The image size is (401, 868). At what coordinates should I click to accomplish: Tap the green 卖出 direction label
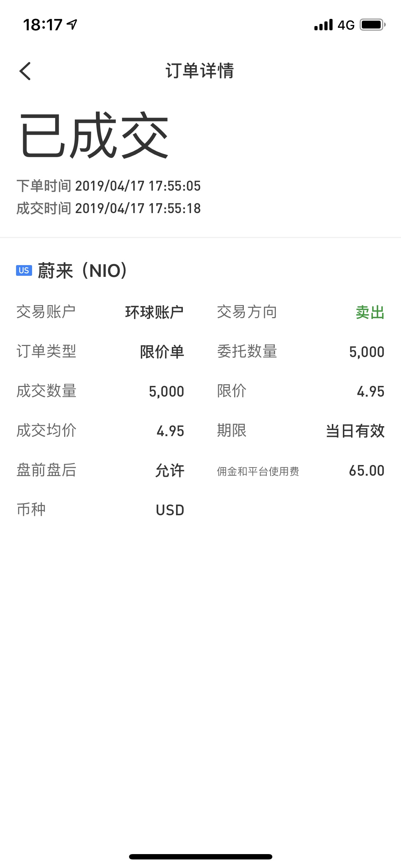click(370, 312)
